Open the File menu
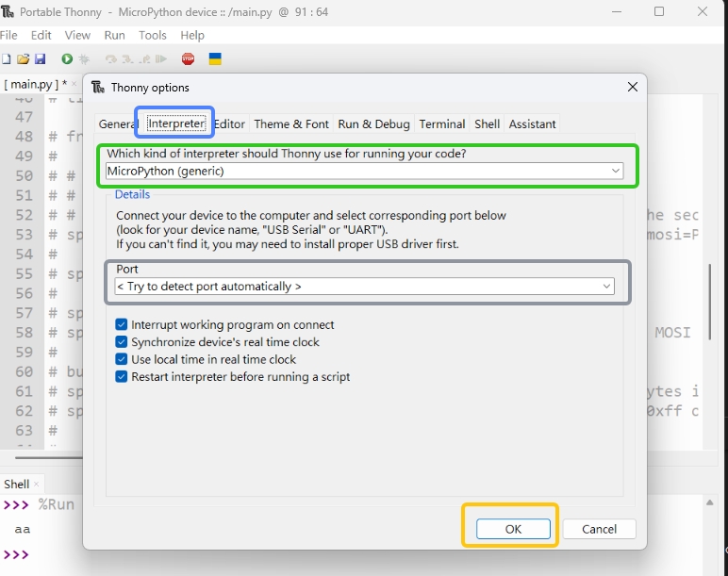This screenshot has height=576, width=728. (8, 35)
